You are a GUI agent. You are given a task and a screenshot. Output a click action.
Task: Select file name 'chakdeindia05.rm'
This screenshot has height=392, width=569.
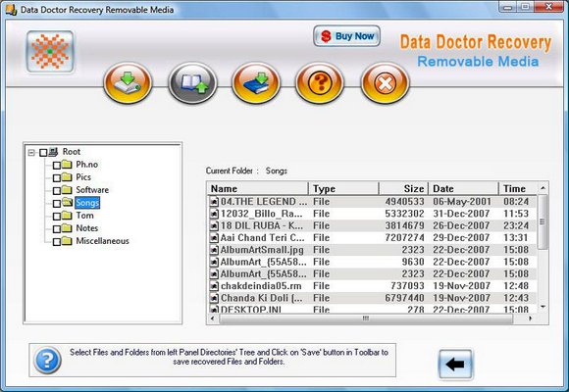pyautogui.click(x=261, y=286)
